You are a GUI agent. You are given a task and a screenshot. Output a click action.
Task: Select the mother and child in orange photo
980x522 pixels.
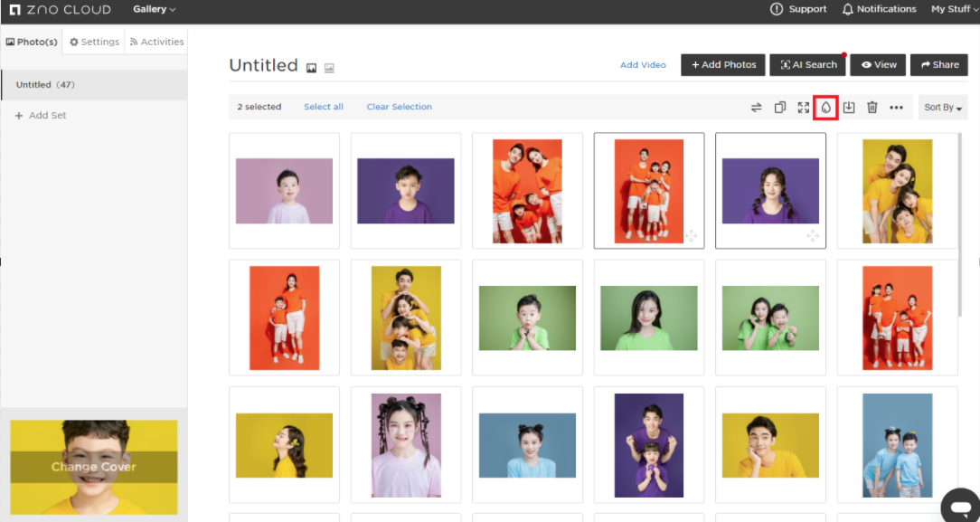(x=285, y=318)
